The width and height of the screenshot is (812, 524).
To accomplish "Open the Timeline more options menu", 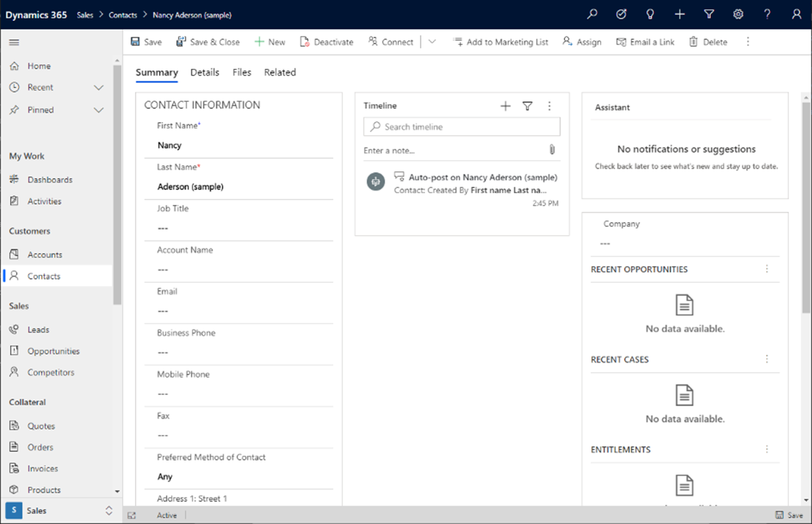I will pos(549,106).
